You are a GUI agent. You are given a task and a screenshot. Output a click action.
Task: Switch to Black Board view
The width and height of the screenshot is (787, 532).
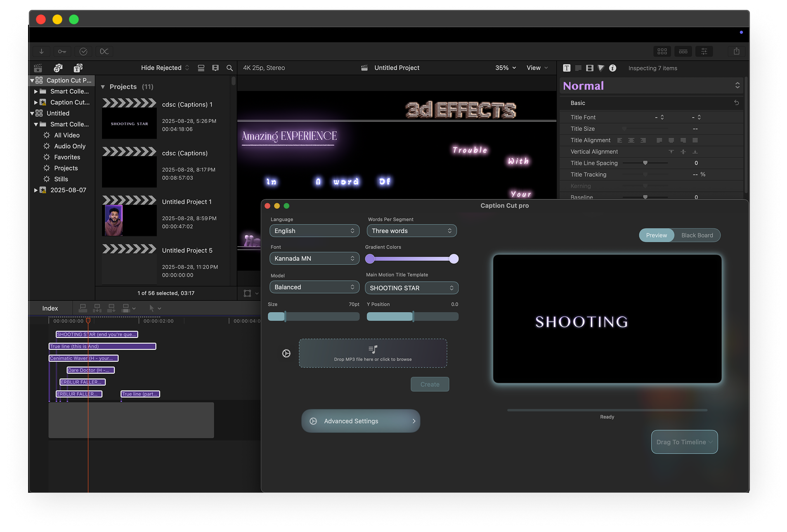click(697, 235)
